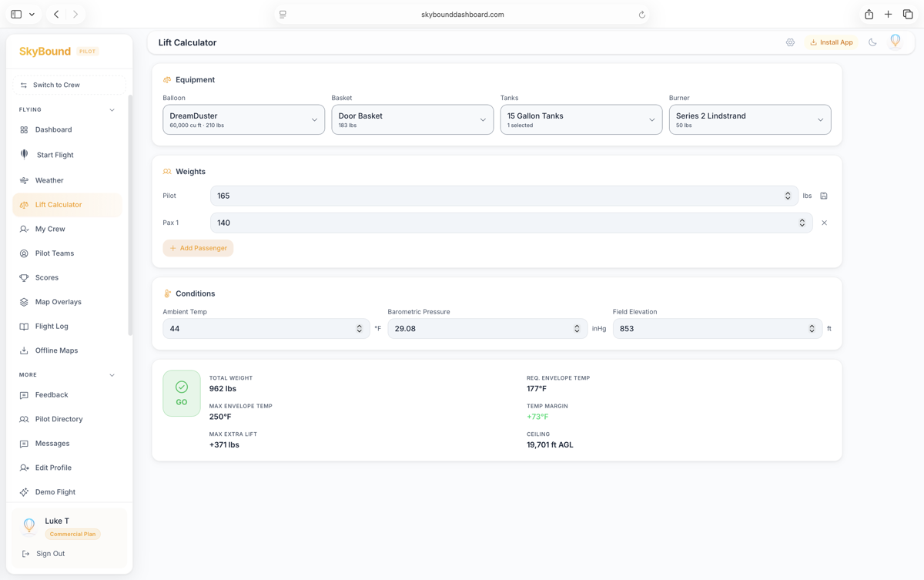Click the save pilot weight icon
The height and width of the screenshot is (580, 924).
(824, 196)
